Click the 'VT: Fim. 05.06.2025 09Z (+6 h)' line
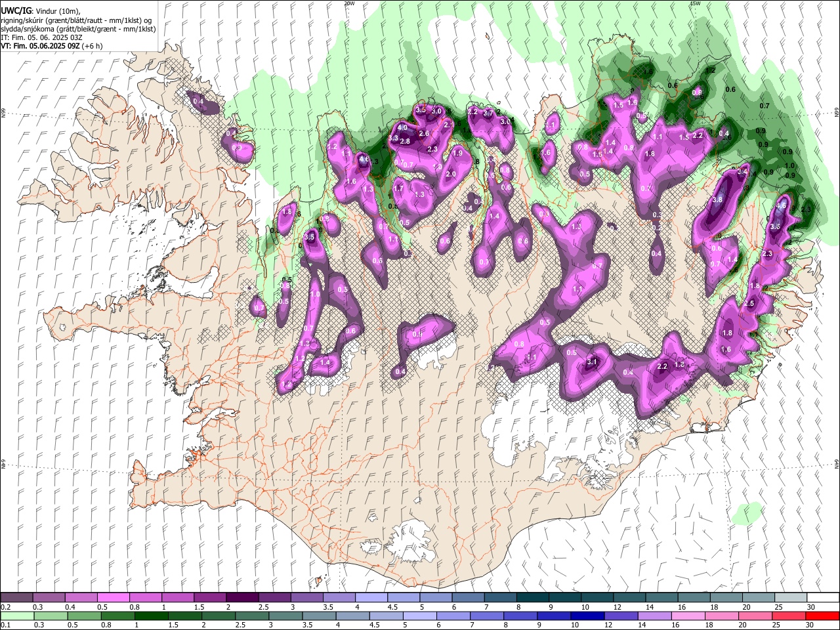This screenshot has height=630, width=840. pos(52,47)
